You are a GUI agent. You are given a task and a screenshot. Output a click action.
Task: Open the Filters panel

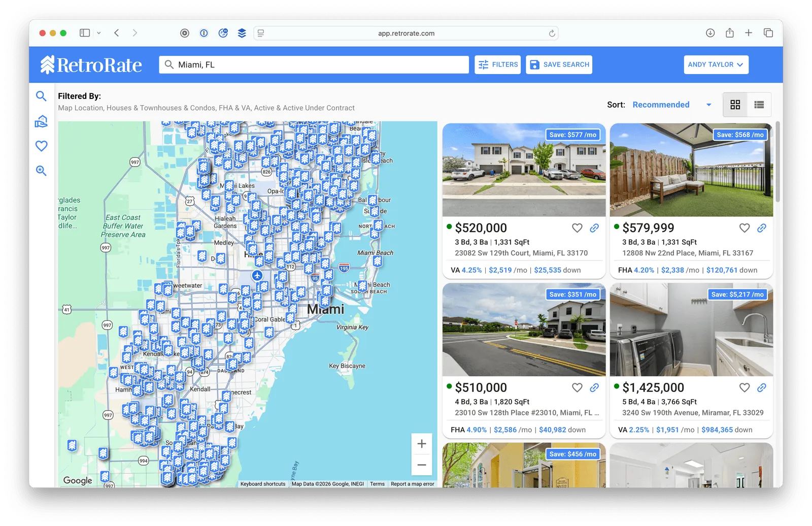tap(498, 64)
